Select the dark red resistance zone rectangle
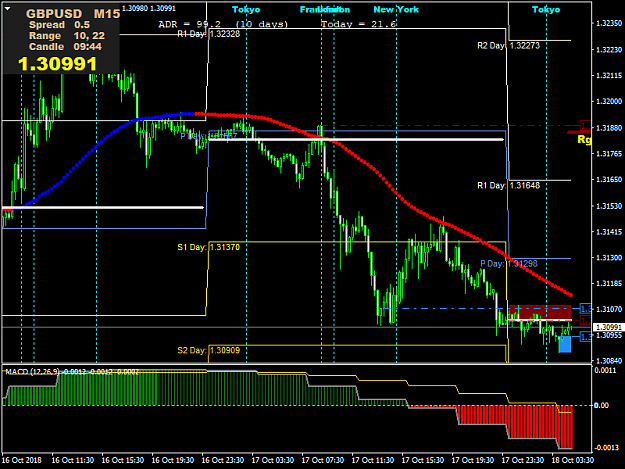Viewport: 625px width, 469px height. pyautogui.click(x=540, y=313)
